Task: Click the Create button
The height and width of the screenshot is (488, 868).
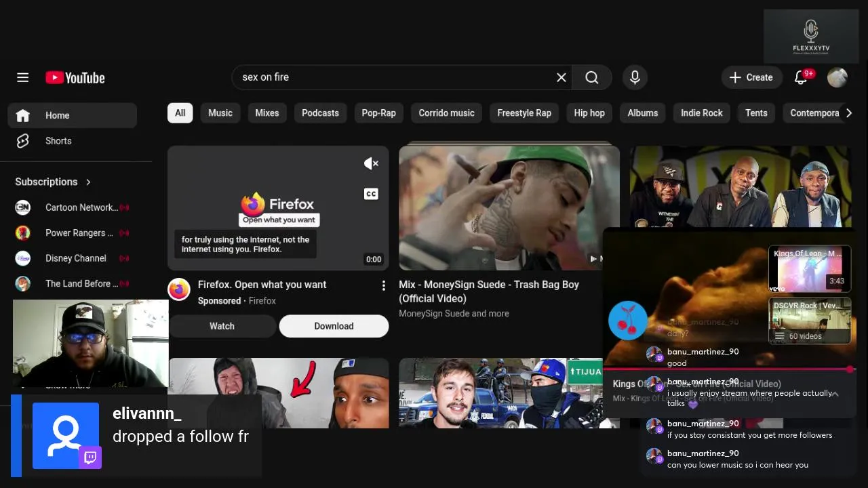Action: coord(751,77)
